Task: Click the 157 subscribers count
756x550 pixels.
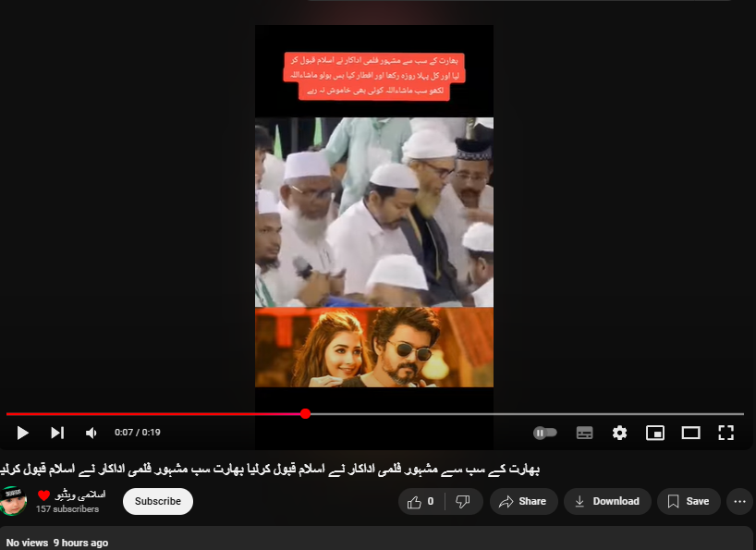Action: click(67, 509)
